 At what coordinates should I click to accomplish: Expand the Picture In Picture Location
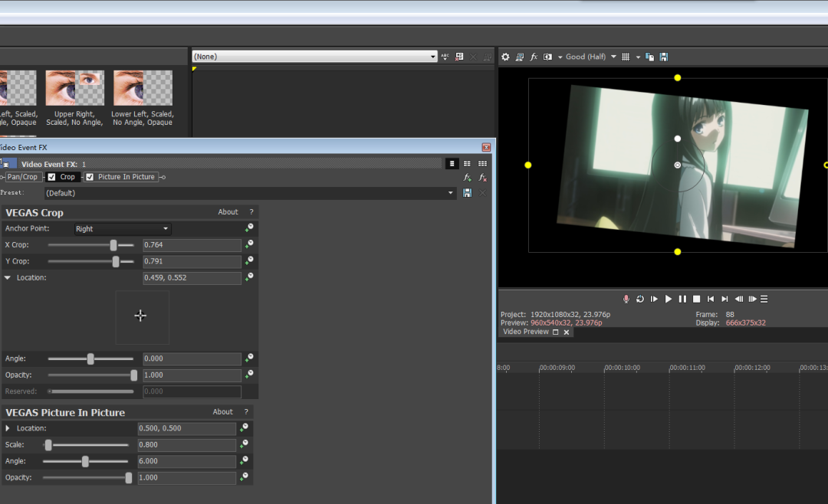coord(8,428)
